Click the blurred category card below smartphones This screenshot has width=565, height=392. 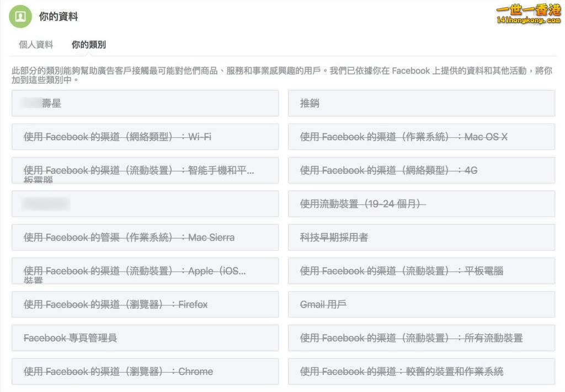145,204
